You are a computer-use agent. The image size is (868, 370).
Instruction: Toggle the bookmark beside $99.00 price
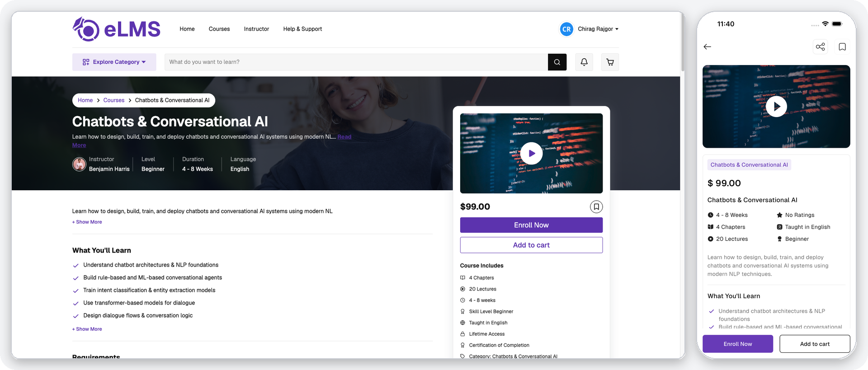coord(596,207)
